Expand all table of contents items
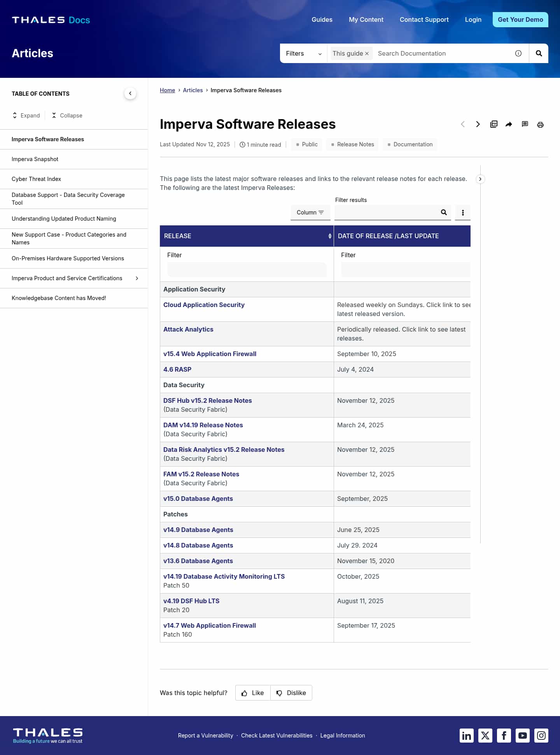The image size is (560, 755). click(26, 116)
